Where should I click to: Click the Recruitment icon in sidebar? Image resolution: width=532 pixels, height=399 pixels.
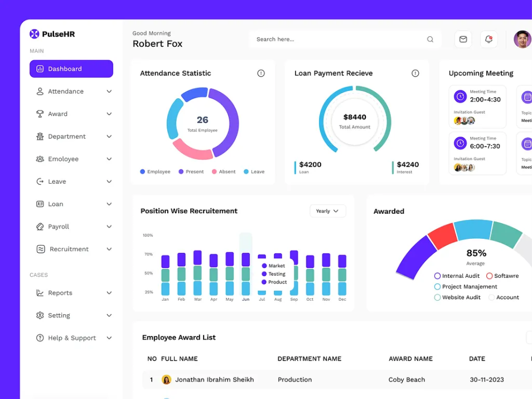pos(41,249)
